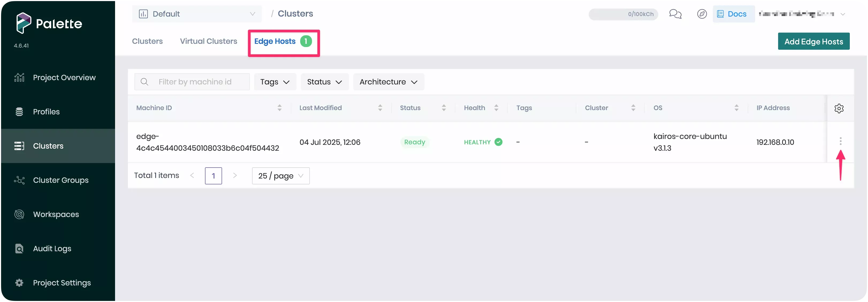868x302 pixels.
Task: Open the three-dot menu for the edge host
Action: click(841, 142)
